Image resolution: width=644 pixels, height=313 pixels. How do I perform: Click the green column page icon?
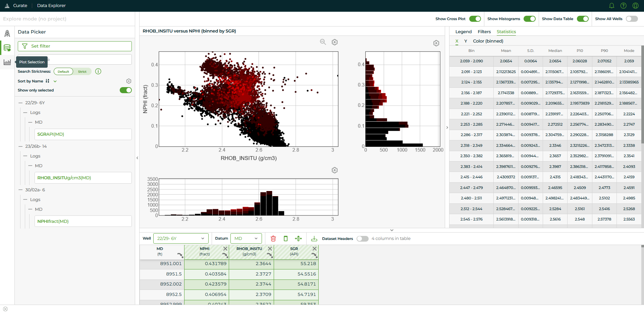pos(286,239)
